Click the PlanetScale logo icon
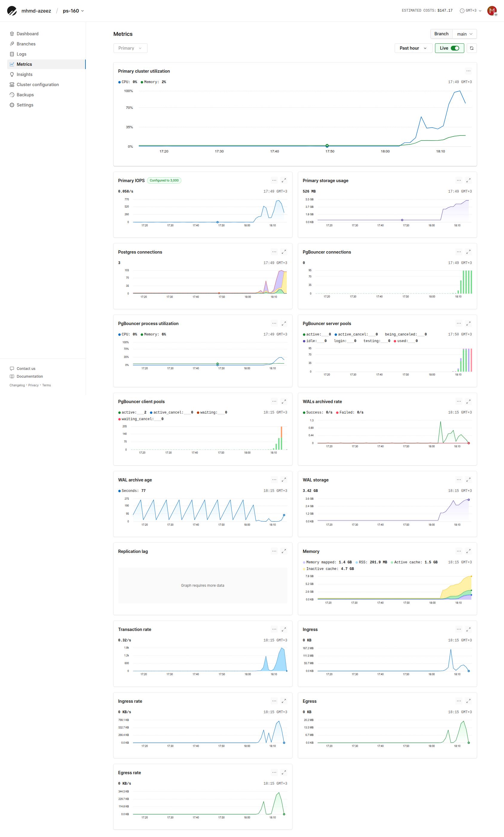Screen dimensions: 504x837 click(x=12, y=11)
